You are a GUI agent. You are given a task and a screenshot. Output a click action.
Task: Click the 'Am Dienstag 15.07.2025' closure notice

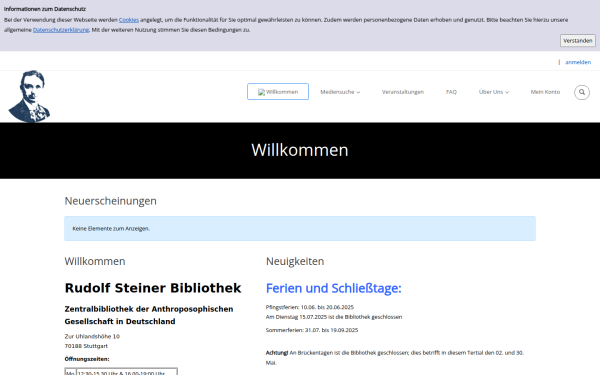[334, 317]
